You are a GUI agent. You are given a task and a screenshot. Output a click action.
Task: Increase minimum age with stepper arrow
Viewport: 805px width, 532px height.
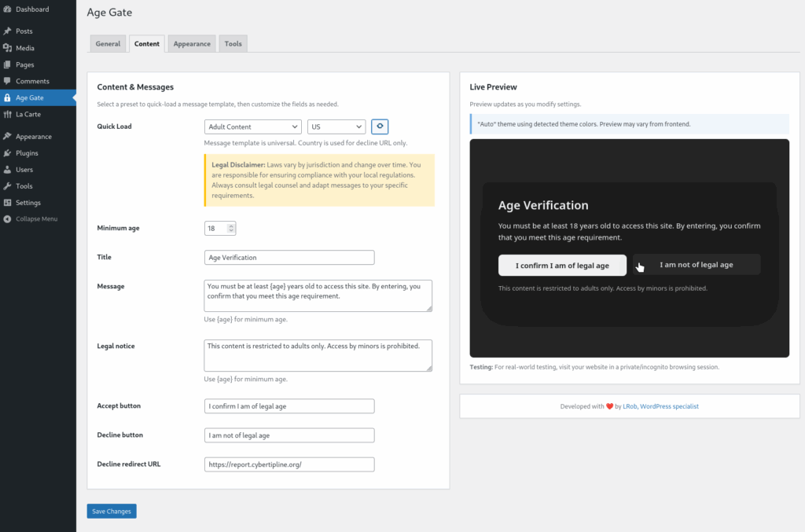pos(230,226)
